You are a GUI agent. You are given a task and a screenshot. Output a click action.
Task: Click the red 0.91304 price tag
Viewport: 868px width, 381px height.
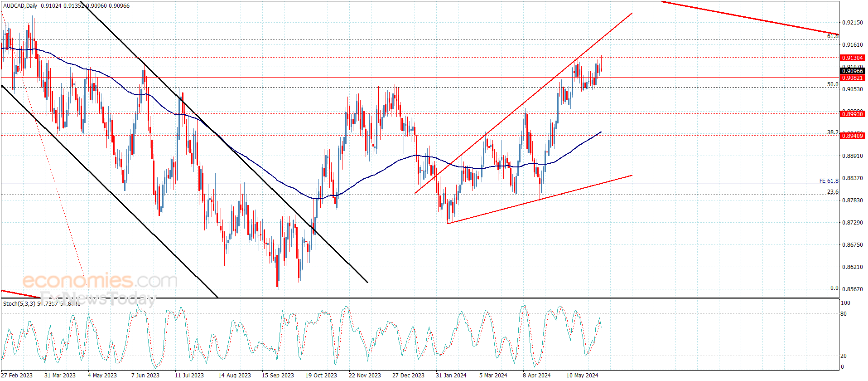[852, 58]
